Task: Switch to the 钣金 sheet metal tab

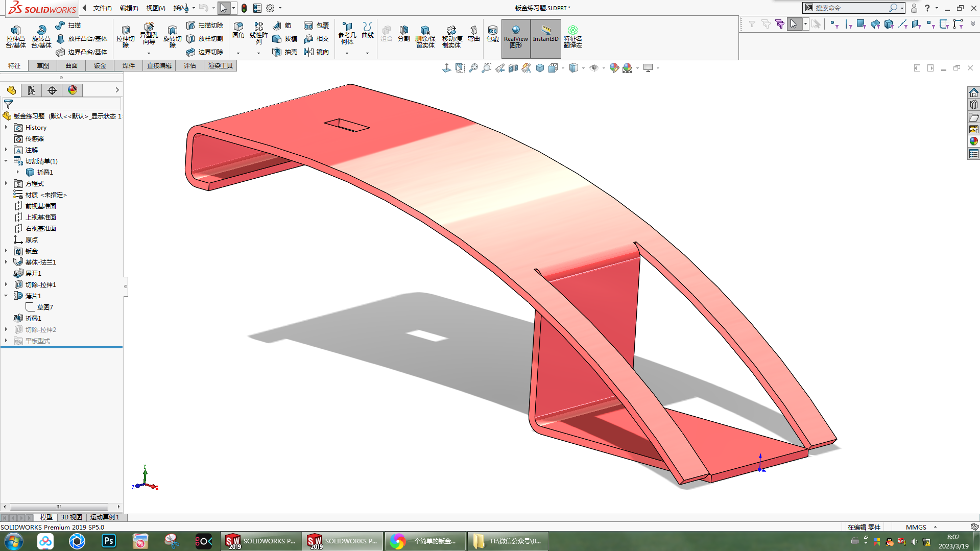Action: coord(100,65)
